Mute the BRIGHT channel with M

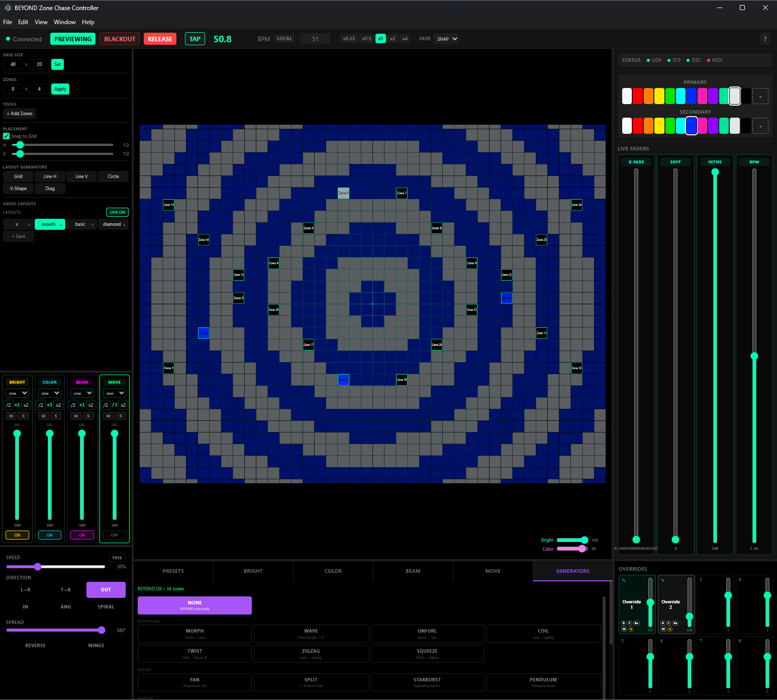[x=12, y=416]
